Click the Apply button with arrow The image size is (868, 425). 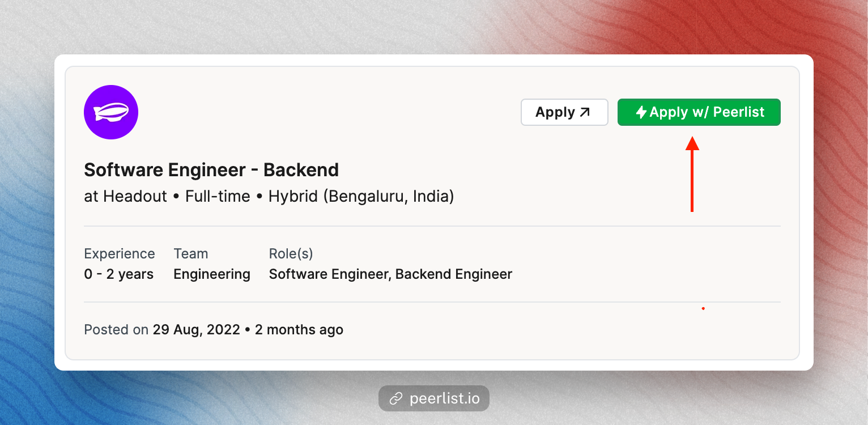(x=564, y=112)
